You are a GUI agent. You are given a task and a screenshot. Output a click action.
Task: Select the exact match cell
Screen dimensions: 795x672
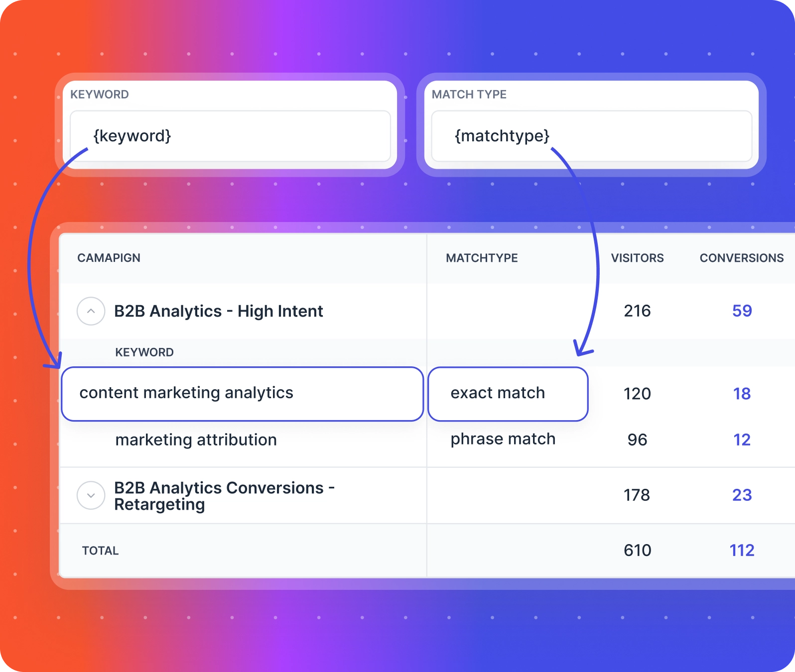(x=508, y=394)
